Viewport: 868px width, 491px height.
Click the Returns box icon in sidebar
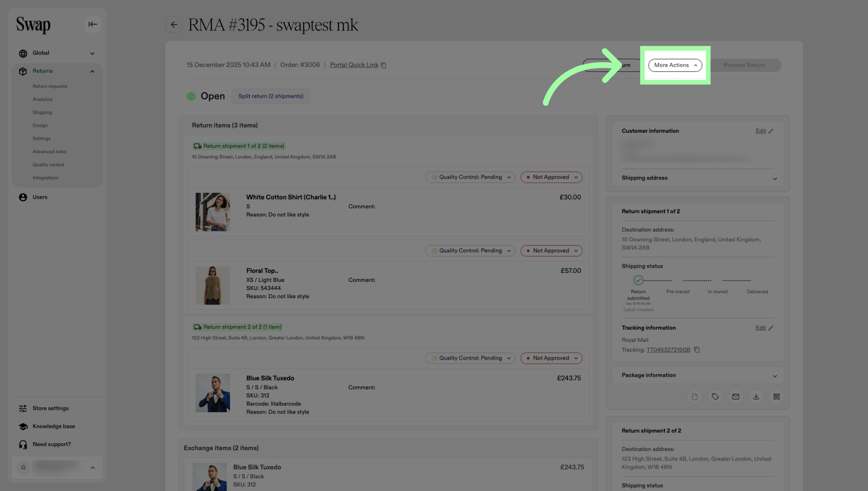23,71
